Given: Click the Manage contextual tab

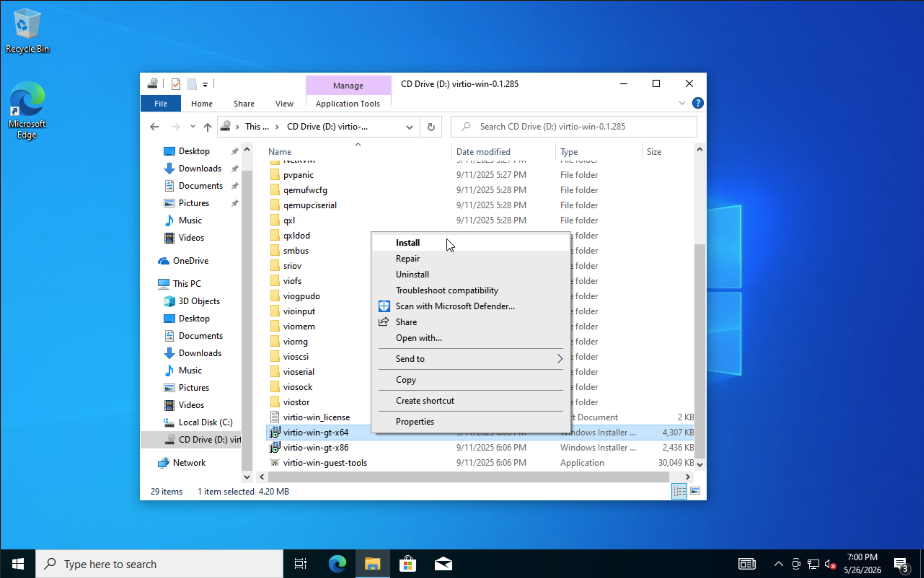Looking at the screenshot, I should 348,85.
